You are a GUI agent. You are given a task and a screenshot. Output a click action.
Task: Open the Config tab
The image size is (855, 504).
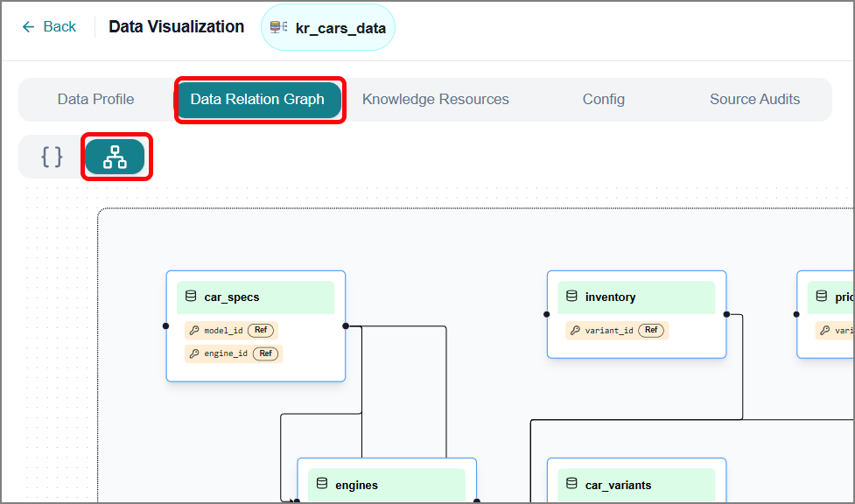pos(604,99)
